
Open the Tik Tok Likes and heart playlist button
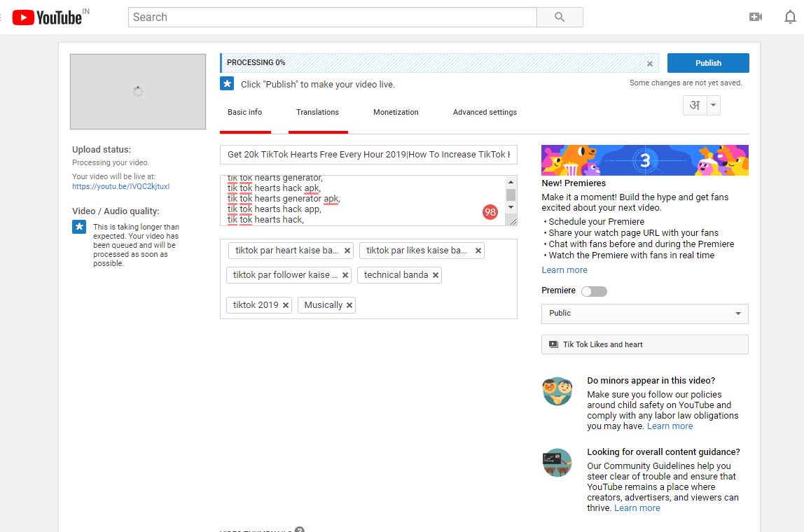[x=645, y=344]
